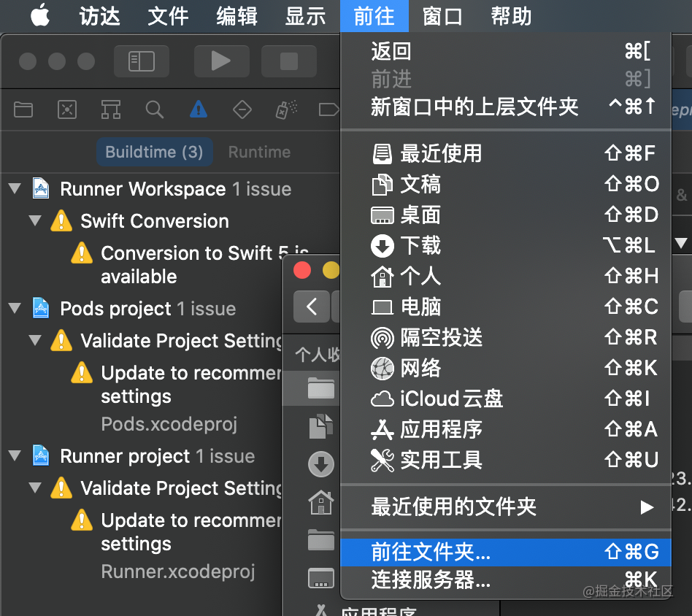Open the Apple menu
This screenshot has height=616, width=692.
coord(39,16)
